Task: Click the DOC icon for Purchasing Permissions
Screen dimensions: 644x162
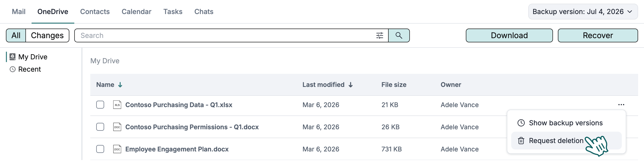Action: (117, 127)
